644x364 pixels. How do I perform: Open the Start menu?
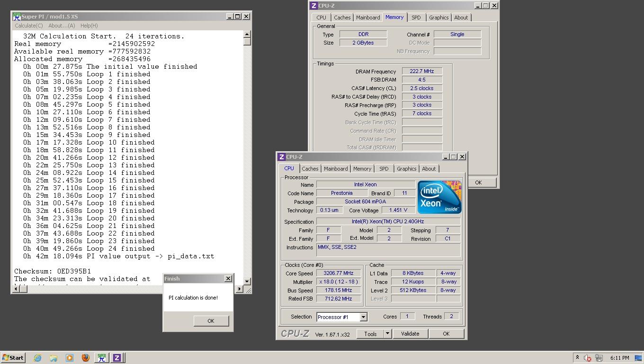(x=13, y=358)
